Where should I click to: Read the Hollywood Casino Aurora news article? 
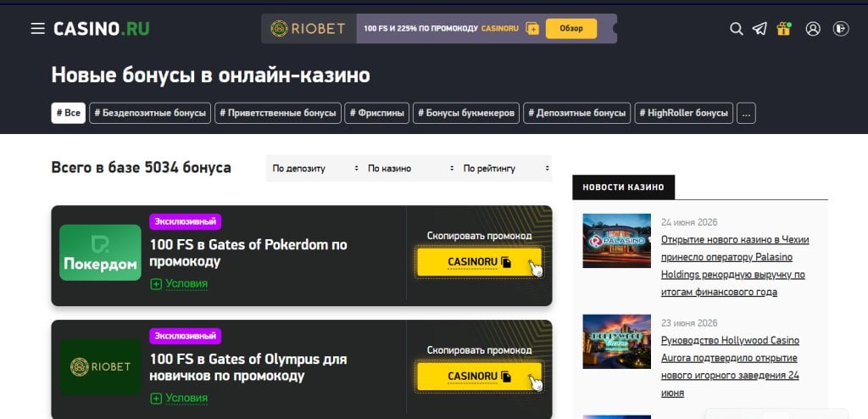coord(730,367)
